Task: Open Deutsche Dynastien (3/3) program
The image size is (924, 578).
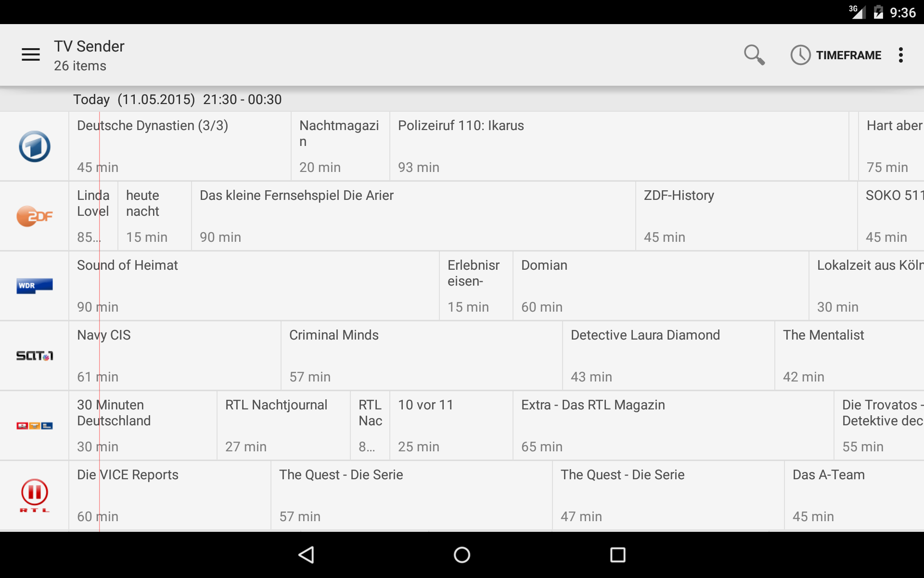Action: tap(180, 146)
